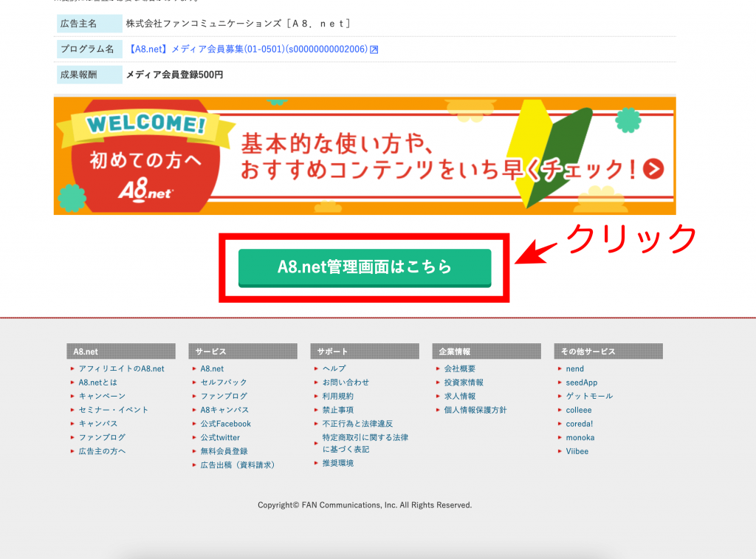Click the red arrow circle on welcome banner
756x559 pixels.
(653, 169)
